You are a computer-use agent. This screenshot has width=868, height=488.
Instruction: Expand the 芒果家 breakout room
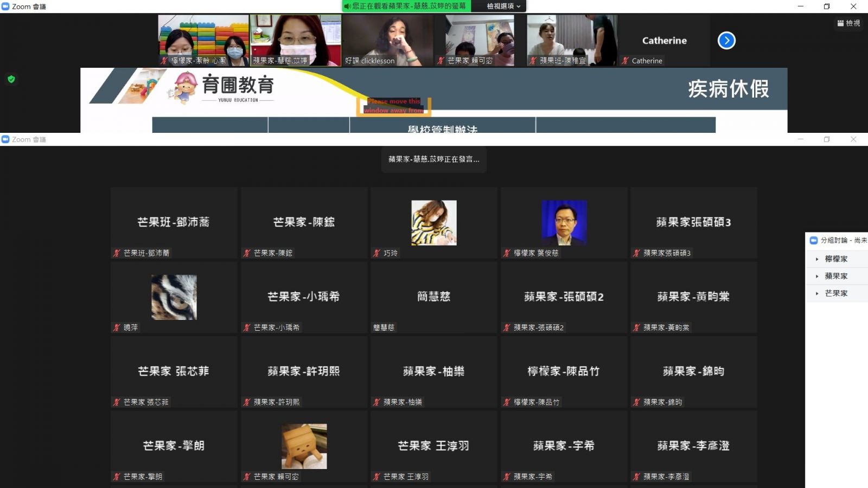pos(837,293)
